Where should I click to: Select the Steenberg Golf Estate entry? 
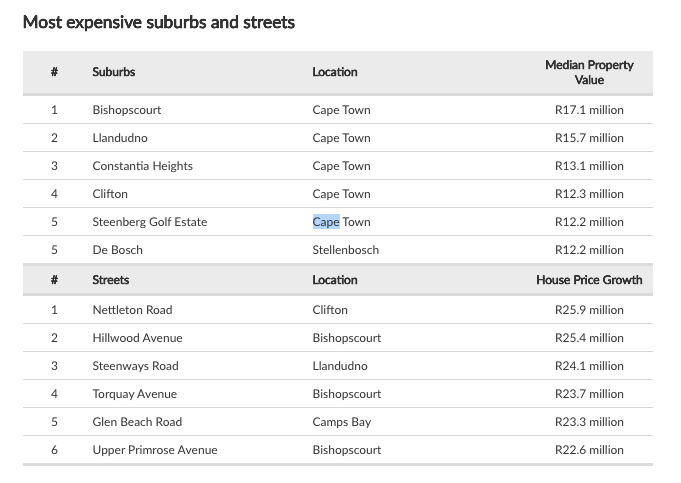click(149, 222)
